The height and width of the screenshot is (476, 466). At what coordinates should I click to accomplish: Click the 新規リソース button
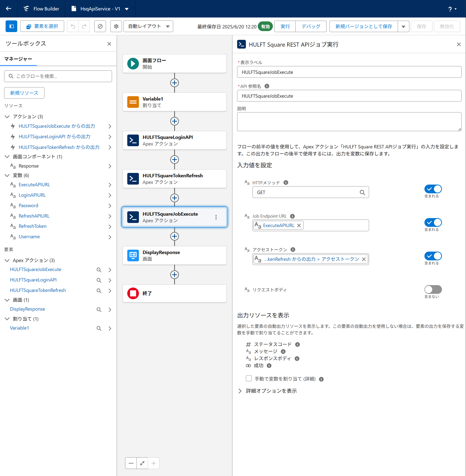tap(24, 93)
